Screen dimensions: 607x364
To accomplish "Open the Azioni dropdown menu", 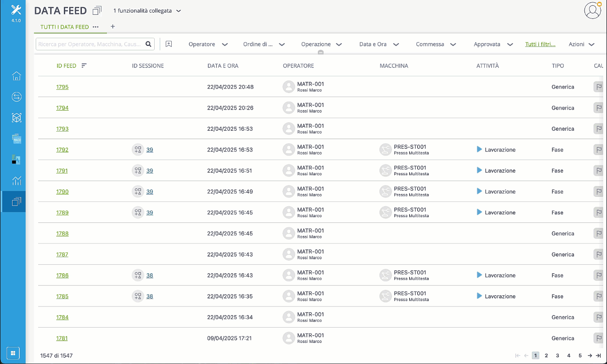I will pos(581,44).
